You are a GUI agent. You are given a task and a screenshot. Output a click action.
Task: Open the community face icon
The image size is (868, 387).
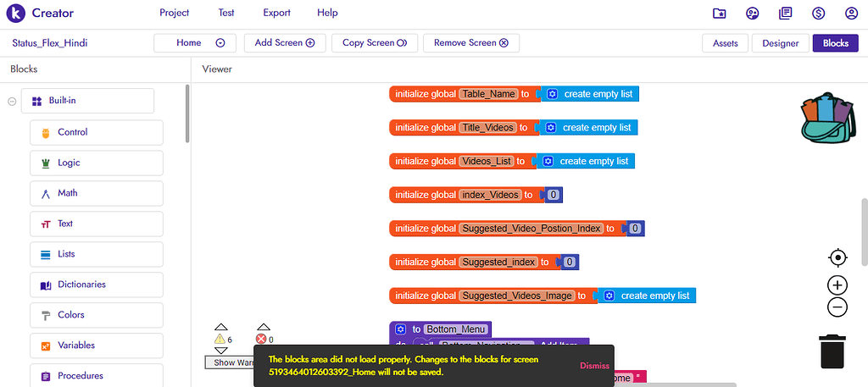click(x=753, y=14)
